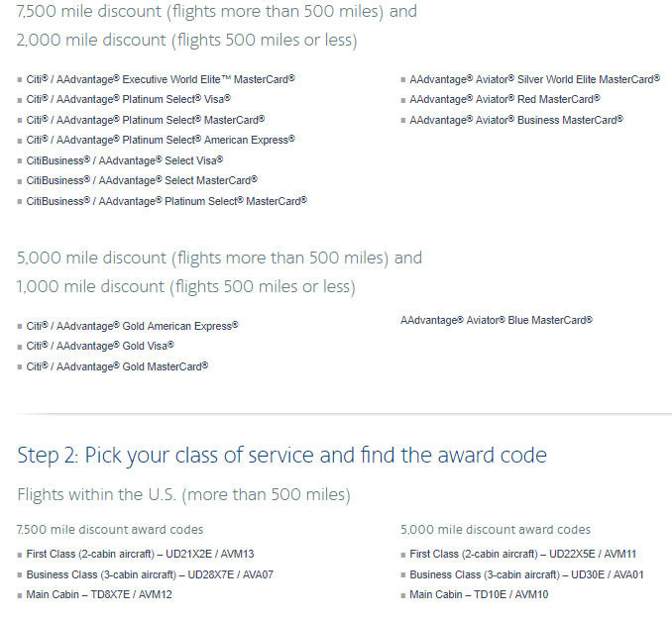Viewport: 672px width, 621px height.
Task: Click AAdvantage Aviator Business MasterCard item
Action: tap(516, 120)
